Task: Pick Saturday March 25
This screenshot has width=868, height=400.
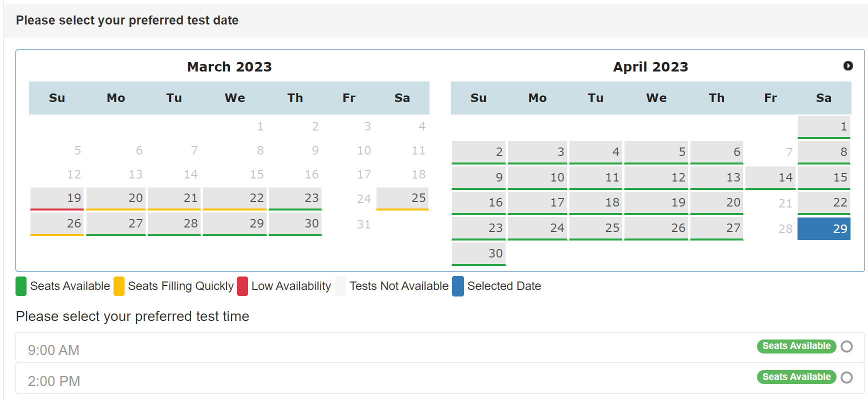Action: pos(402,198)
